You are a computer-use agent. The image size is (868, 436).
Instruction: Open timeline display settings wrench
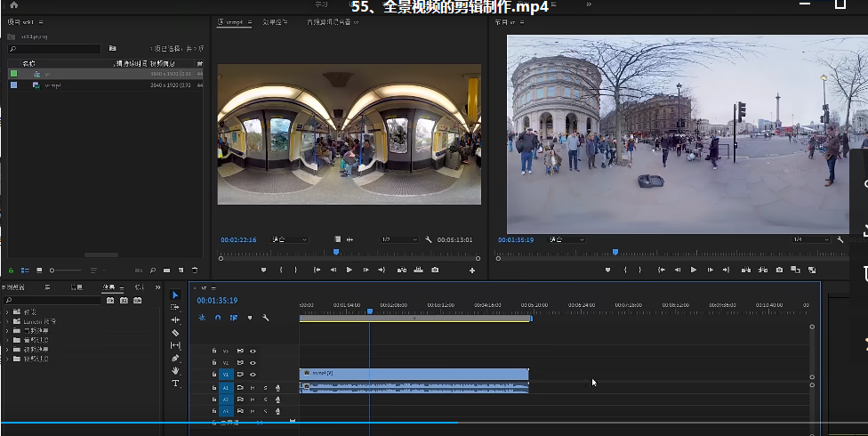point(265,318)
